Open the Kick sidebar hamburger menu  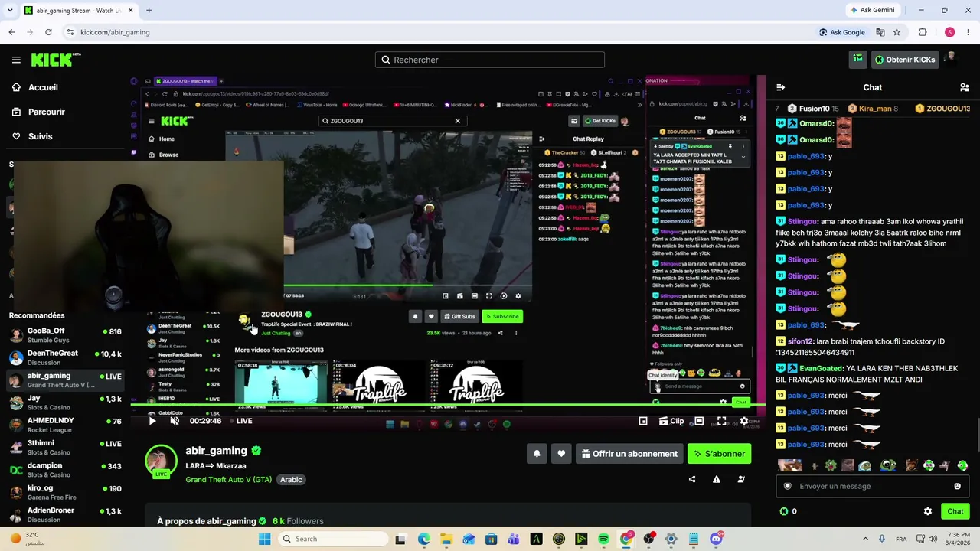[16, 60]
